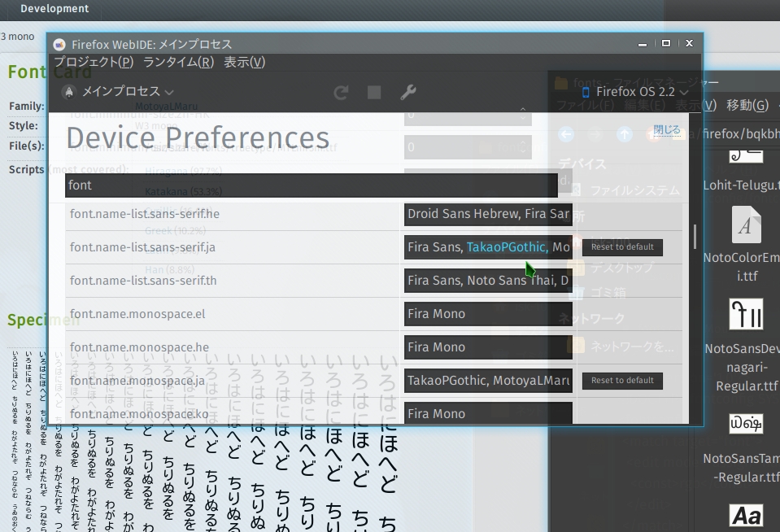Click the rocket icon beside メインプロセス

click(x=69, y=92)
